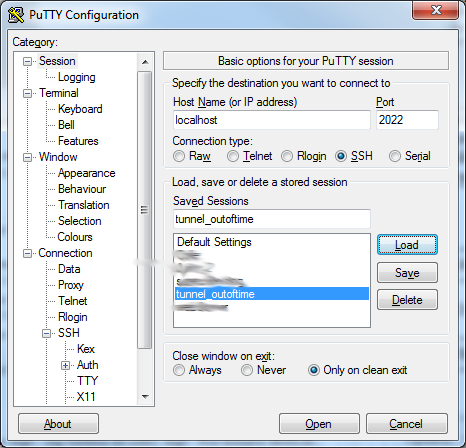Open the Session category
466x448 pixels.
pos(57,61)
